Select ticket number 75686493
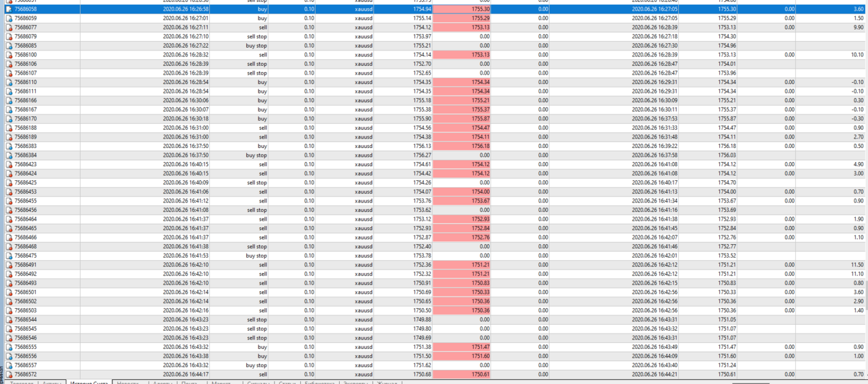The image size is (868, 384). tap(26, 283)
